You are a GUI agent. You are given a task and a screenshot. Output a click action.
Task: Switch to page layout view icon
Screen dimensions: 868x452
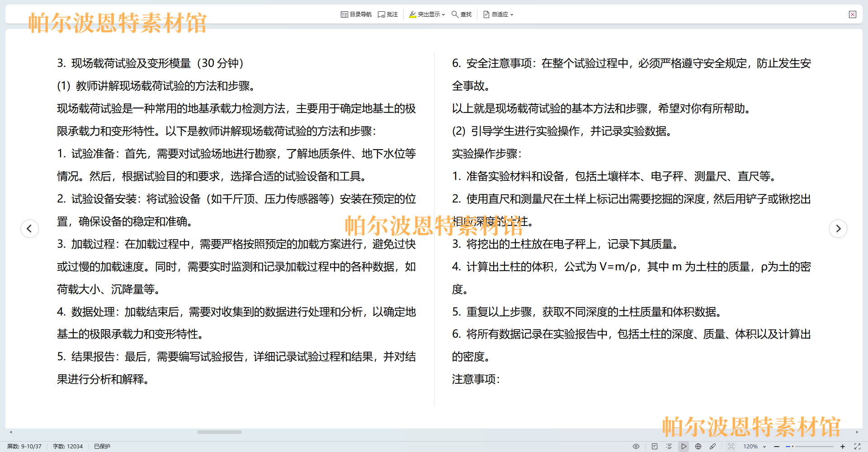(x=655, y=446)
